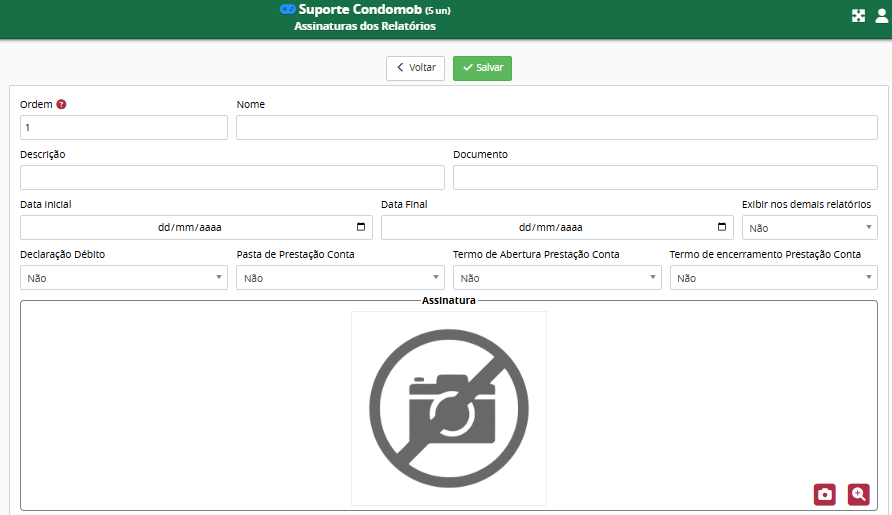Open Termo de encerramento Prestação Conta dropdown
The height and width of the screenshot is (515, 892).
(773, 278)
